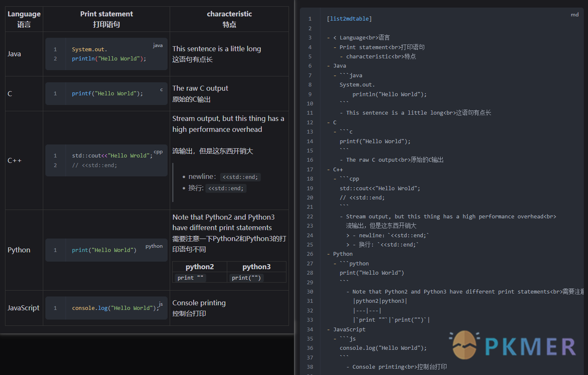This screenshot has width=588, height=375.
Task: Click the "js" language label on code block
Action: coord(160,304)
